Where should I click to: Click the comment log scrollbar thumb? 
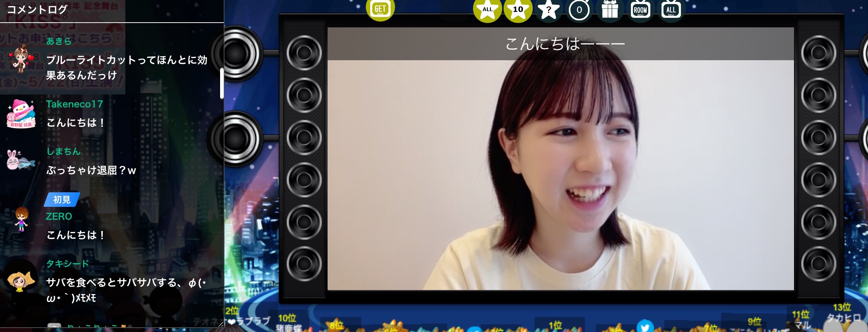click(x=222, y=83)
